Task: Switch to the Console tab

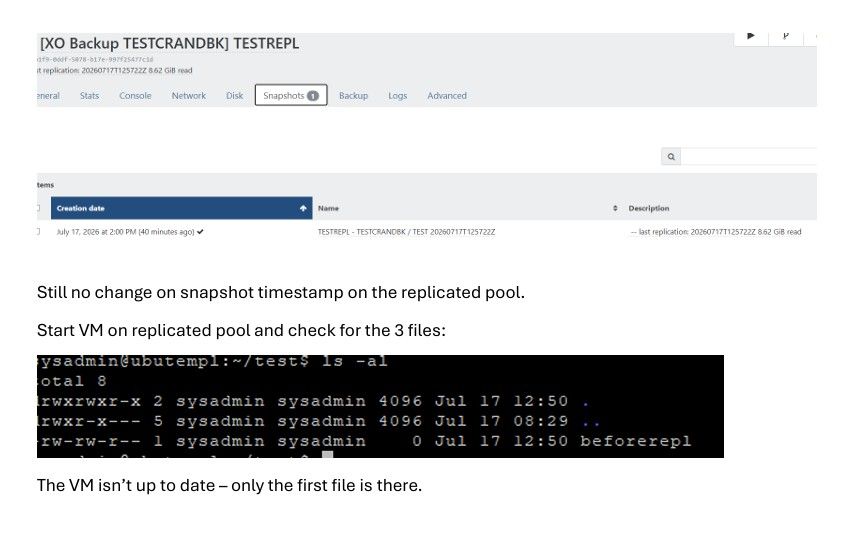Action: point(135,96)
